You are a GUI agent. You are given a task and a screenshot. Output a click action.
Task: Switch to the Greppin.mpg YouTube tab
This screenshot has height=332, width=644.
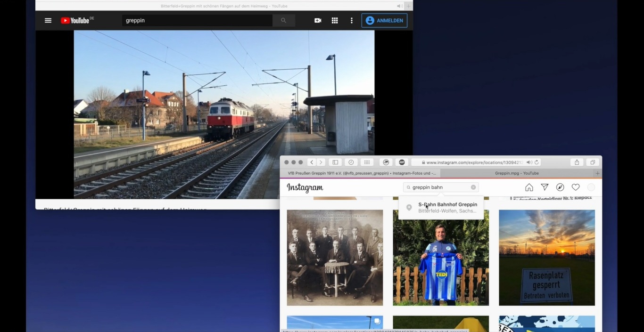click(517, 173)
